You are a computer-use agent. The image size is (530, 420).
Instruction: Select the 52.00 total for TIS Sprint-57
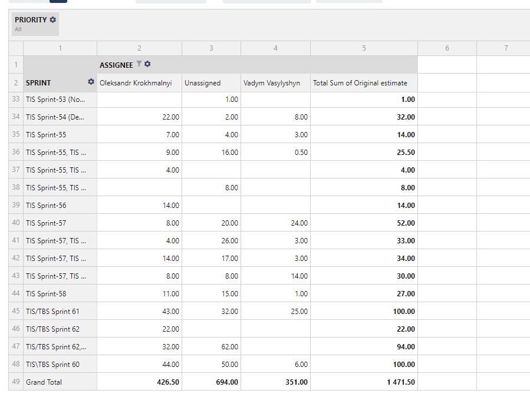click(364, 223)
